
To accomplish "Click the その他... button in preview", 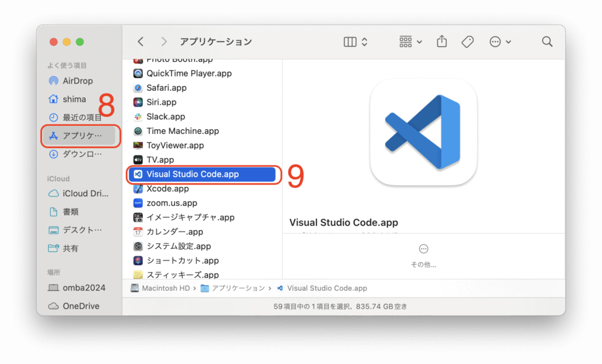I will pos(423,256).
